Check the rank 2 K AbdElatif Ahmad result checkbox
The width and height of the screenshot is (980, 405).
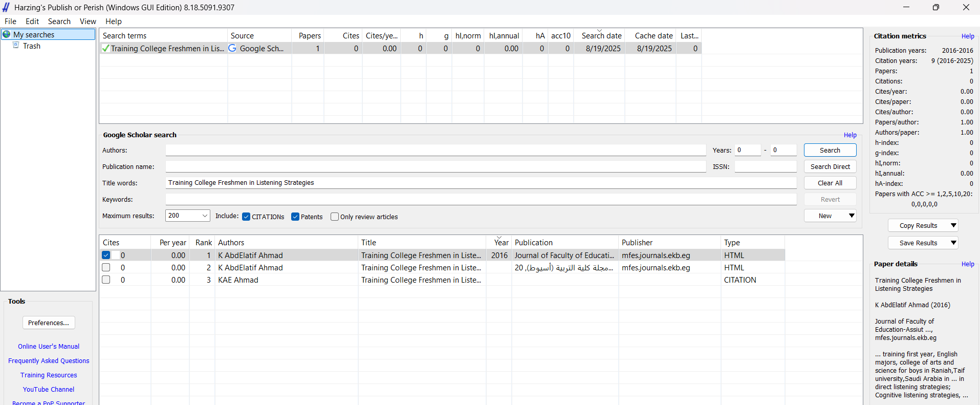[106, 267]
